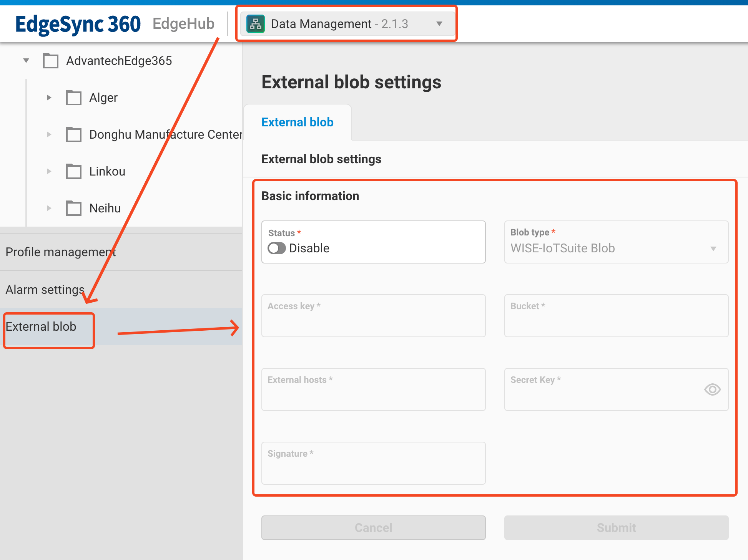Toggle the Status Disable switch
This screenshot has width=748, height=560.
point(277,248)
